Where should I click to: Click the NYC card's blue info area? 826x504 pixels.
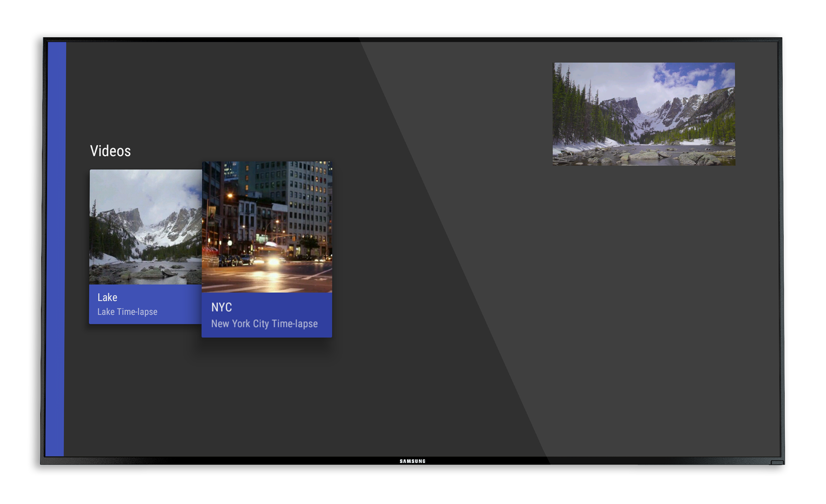pos(296,309)
